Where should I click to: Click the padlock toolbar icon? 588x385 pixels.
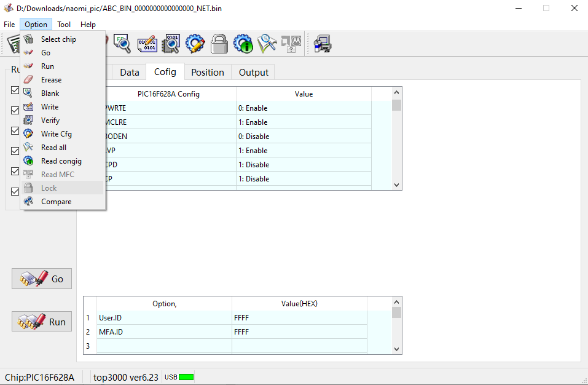pyautogui.click(x=219, y=44)
